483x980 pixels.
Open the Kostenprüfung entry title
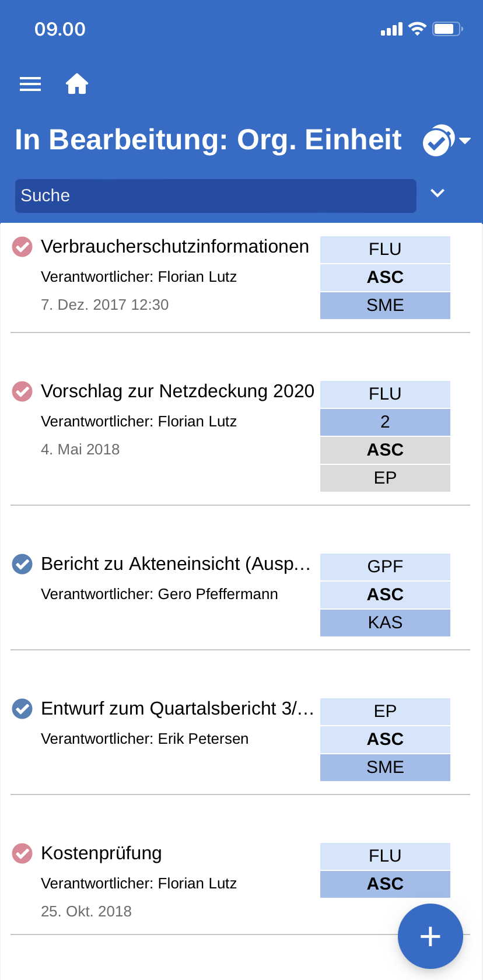tap(101, 853)
